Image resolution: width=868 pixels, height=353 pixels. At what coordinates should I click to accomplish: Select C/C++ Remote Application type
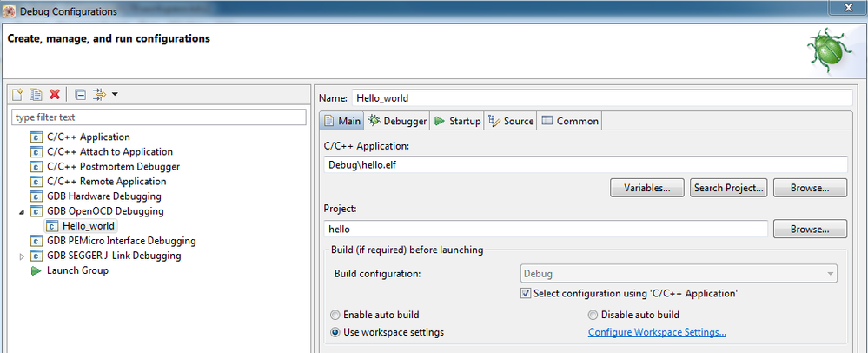[x=106, y=182]
